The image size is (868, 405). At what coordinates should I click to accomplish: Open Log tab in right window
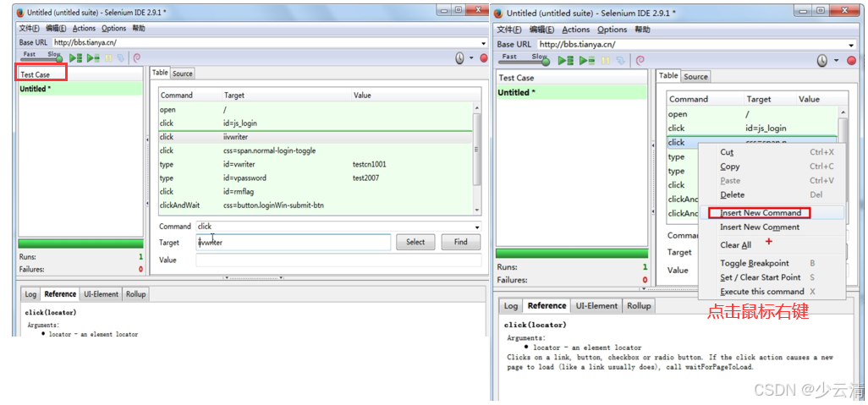point(511,306)
